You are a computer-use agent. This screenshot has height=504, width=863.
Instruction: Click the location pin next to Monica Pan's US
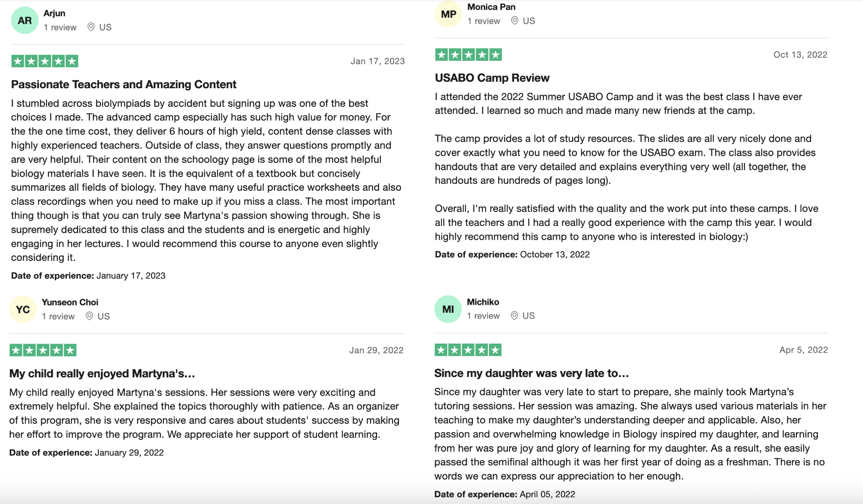coord(514,21)
